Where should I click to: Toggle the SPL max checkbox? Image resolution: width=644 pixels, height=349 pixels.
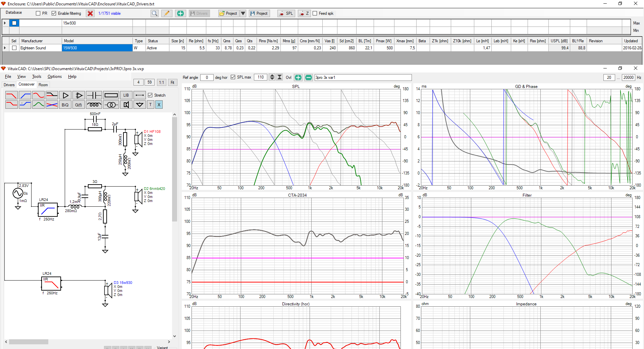pyautogui.click(x=233, y=77)
